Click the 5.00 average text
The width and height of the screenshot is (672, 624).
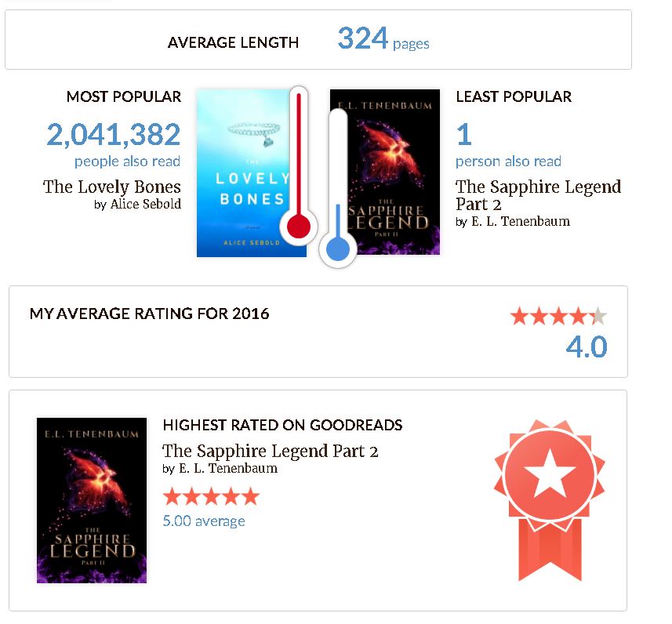pyautogui.click(x=204, y=521)
